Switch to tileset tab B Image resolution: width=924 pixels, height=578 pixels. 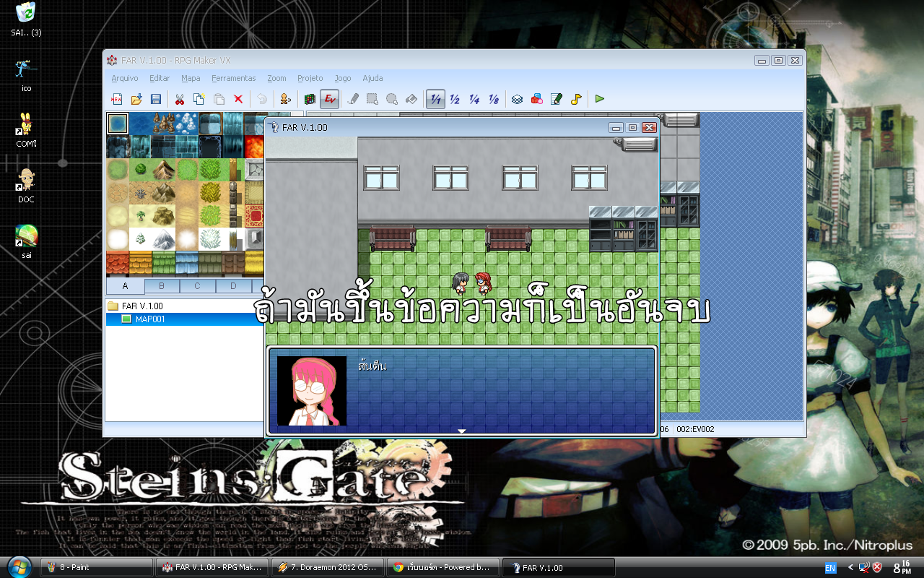click(162, 286)
